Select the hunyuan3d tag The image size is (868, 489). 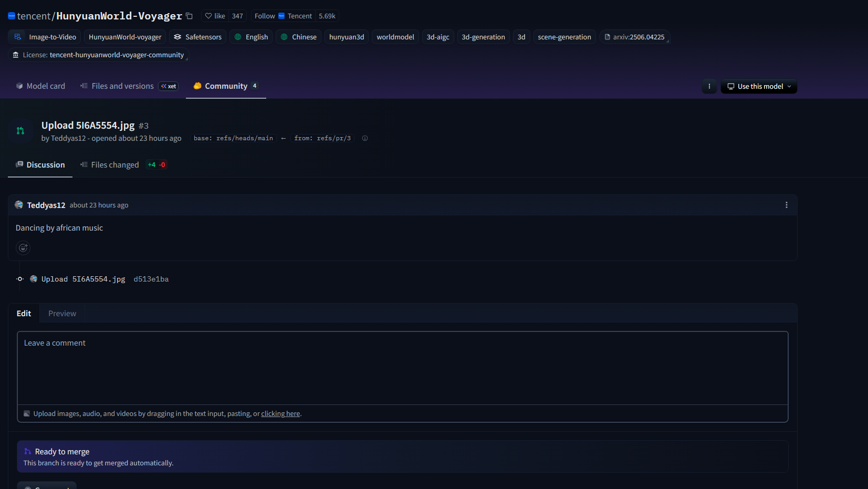pos(347,37)
